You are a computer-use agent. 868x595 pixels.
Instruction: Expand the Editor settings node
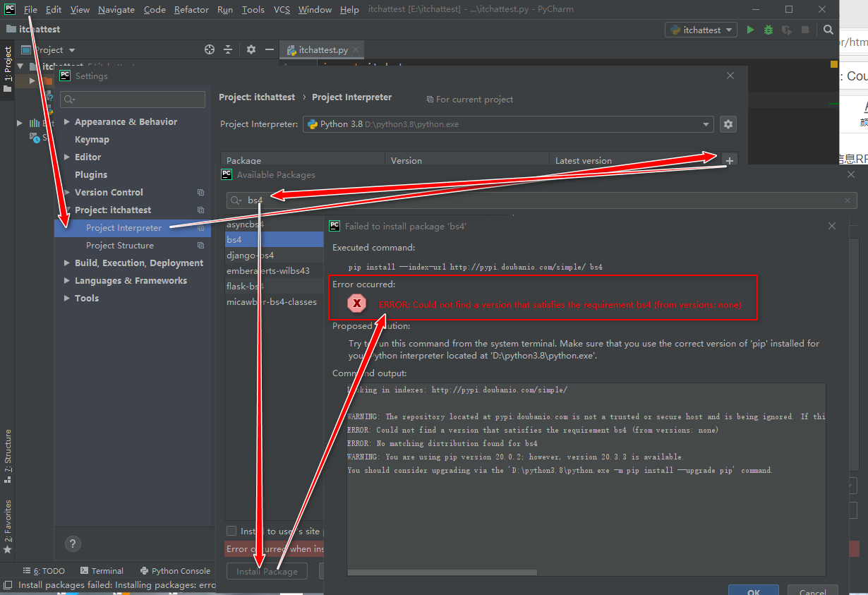(67, 157)
